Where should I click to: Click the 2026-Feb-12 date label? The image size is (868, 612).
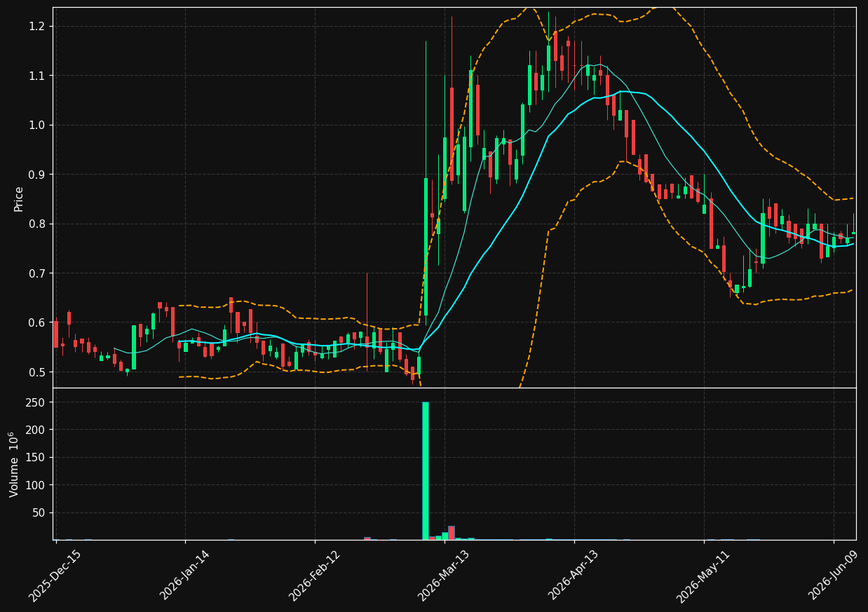[315, 575]
